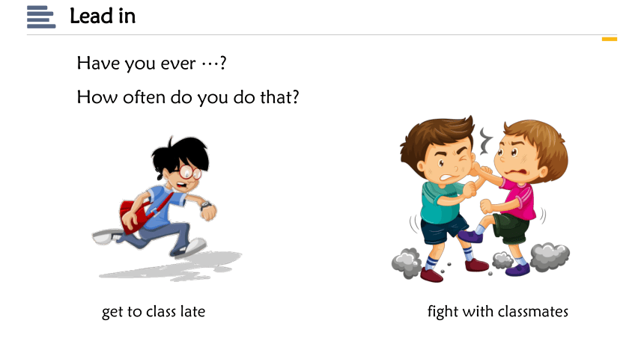Click the horizontal divider line under the title
This screenshot has width=644, height=362.
[x=322, y=35]
